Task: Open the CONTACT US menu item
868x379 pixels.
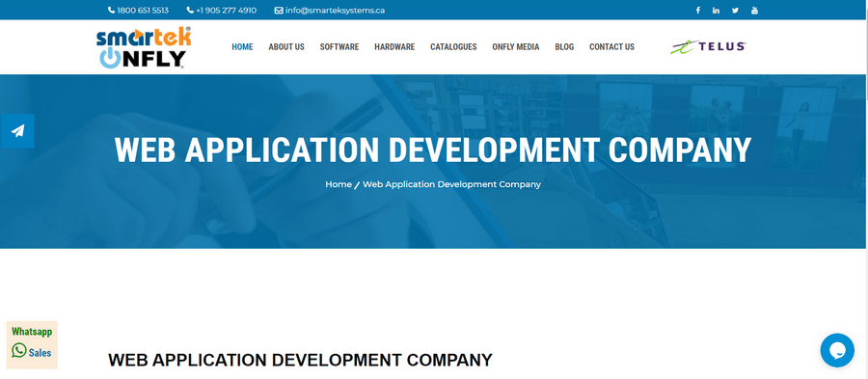Action: click(611, 47)
